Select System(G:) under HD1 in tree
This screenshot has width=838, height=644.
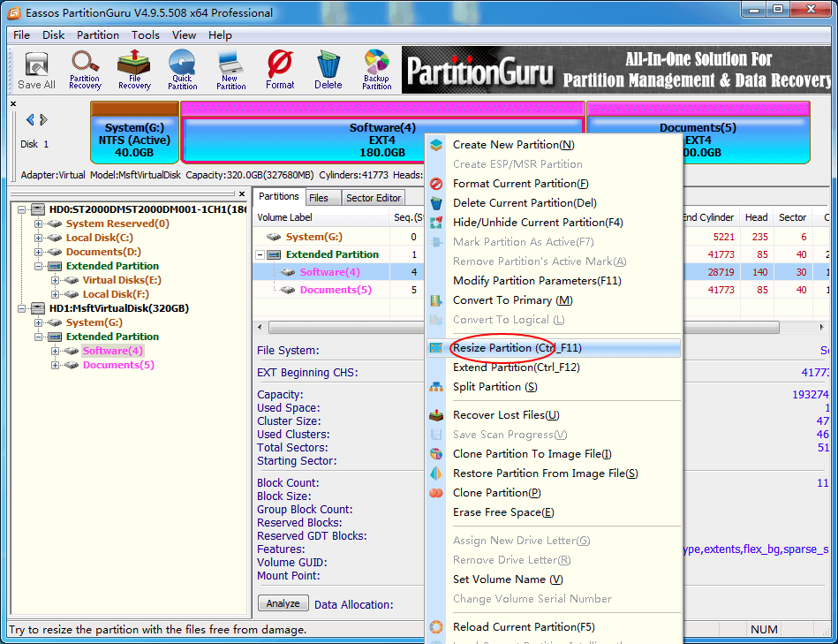click(x=94, y=322)
